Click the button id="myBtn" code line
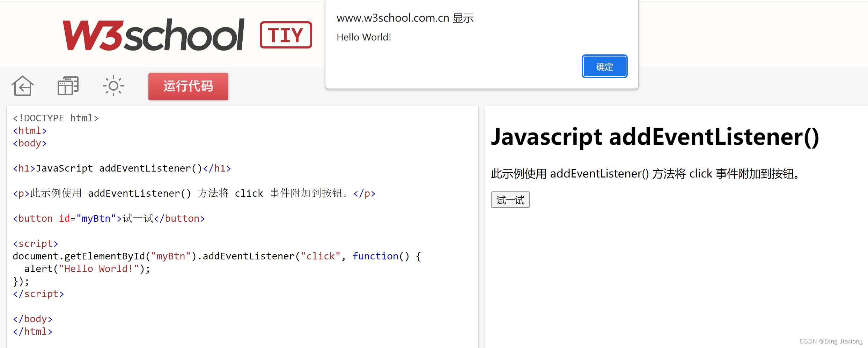This screenshot has width=868, height=348. tap(109, 219)
